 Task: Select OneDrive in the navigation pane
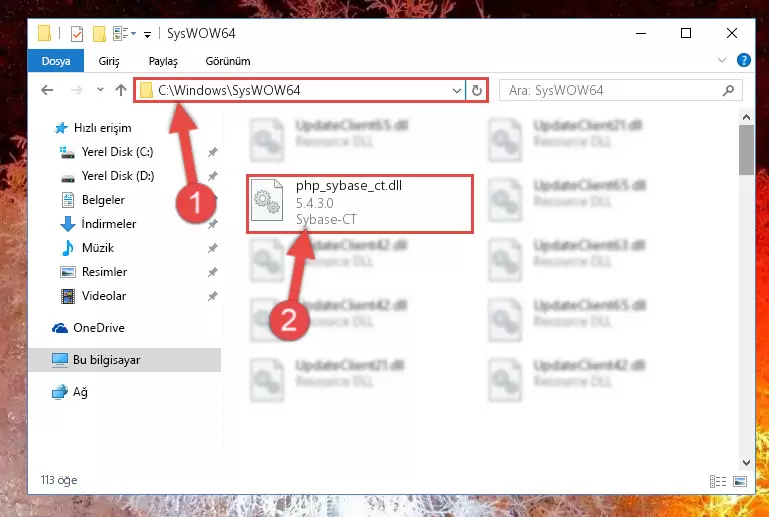99,328
